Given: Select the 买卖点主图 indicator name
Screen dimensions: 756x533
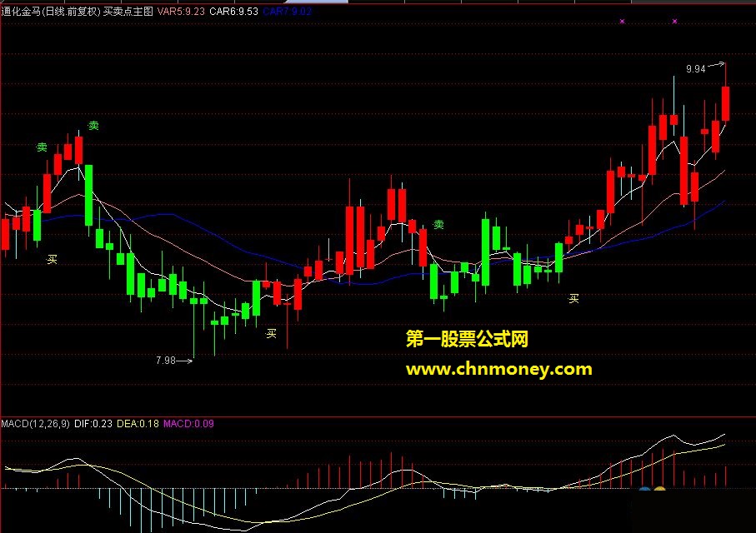Looking at the screenshot, I should (x=128, y=11).
